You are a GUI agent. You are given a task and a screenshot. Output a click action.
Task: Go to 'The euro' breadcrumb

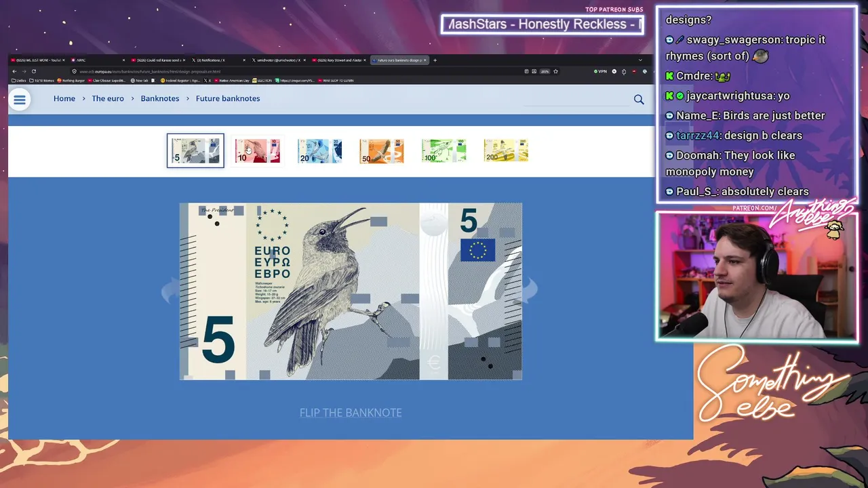[x=108, y=98]
